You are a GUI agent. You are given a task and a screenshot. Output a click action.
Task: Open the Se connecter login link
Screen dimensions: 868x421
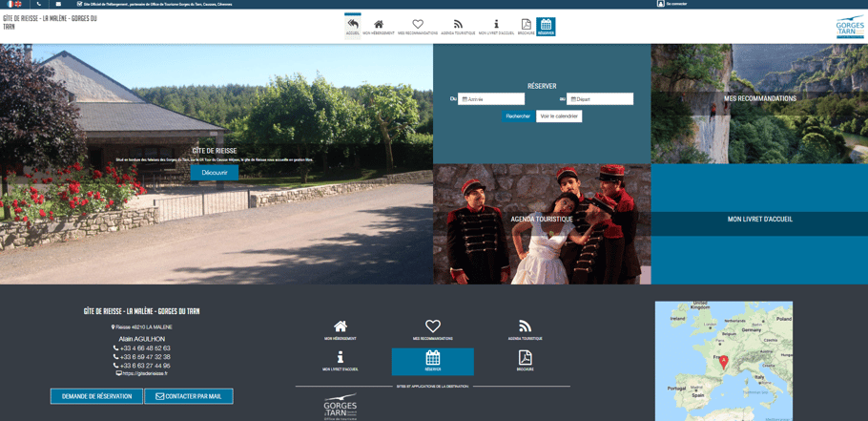[x=672, y=3]
